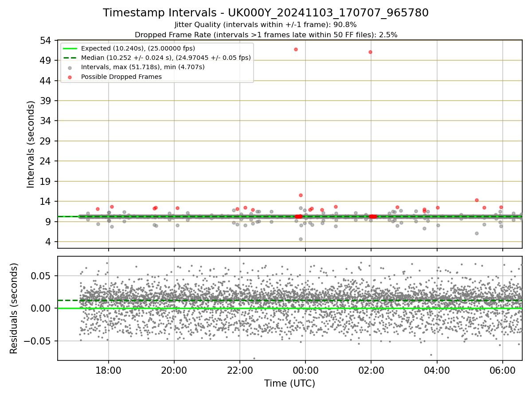Click the top red dropped-frame point at 02:00
Viewport: 532px width, 399px height.
tap(370, 52)
